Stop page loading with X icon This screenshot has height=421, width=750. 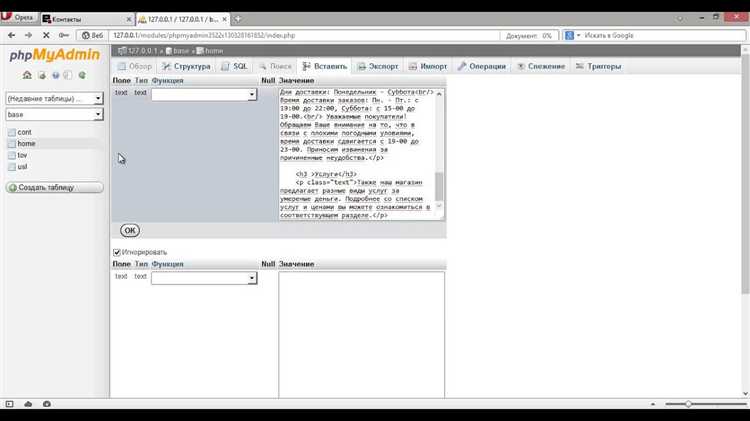pyautogui.click(x=46, y=35)
